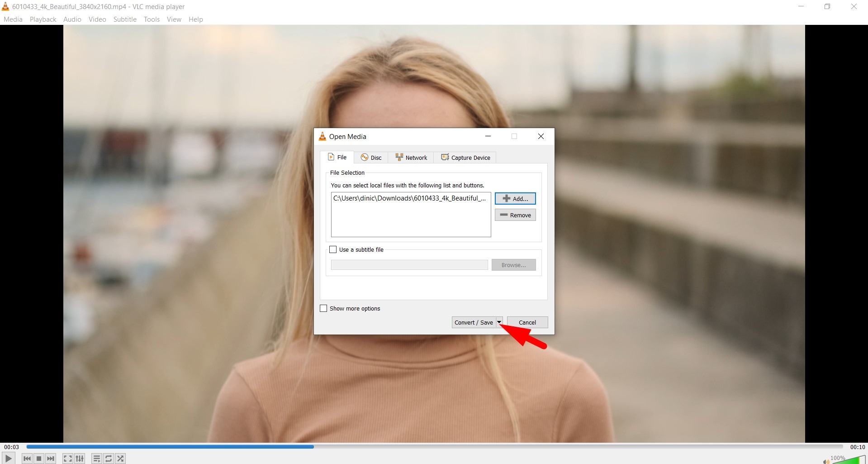The width and height of the screenshot is (868, 464).
Task: Close the VLC media player window
Action: coord(854,6)
